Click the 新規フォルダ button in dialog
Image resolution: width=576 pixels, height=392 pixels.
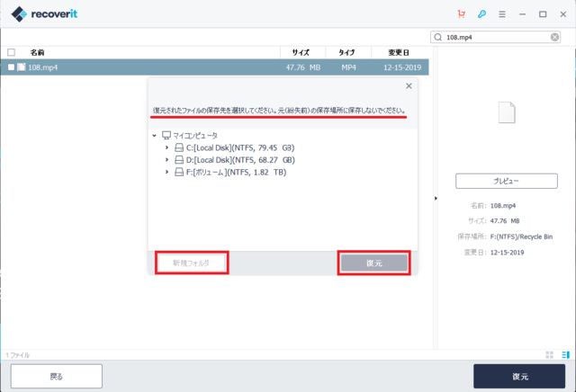[192, 263]
